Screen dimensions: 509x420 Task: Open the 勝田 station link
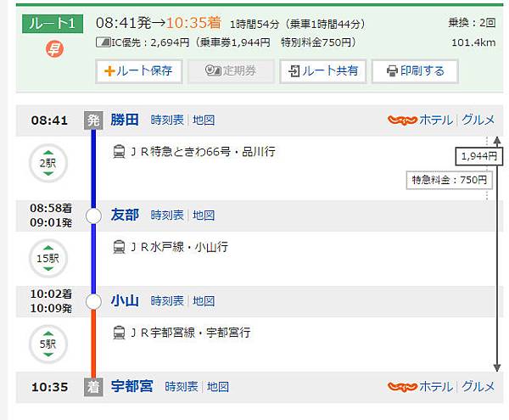click(125, 120)
